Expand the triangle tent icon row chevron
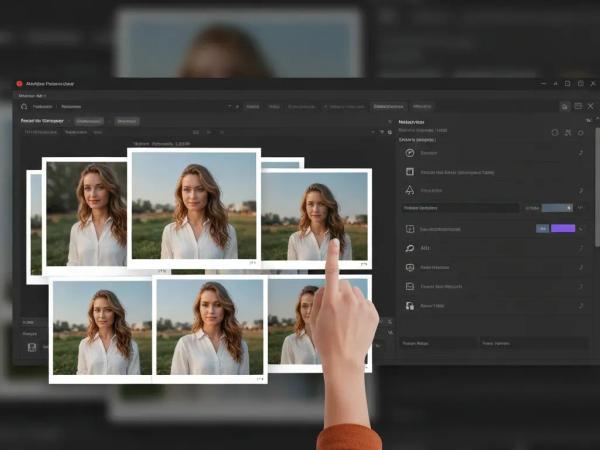Screen dimensions: 600x450 (x=580, y=191)
